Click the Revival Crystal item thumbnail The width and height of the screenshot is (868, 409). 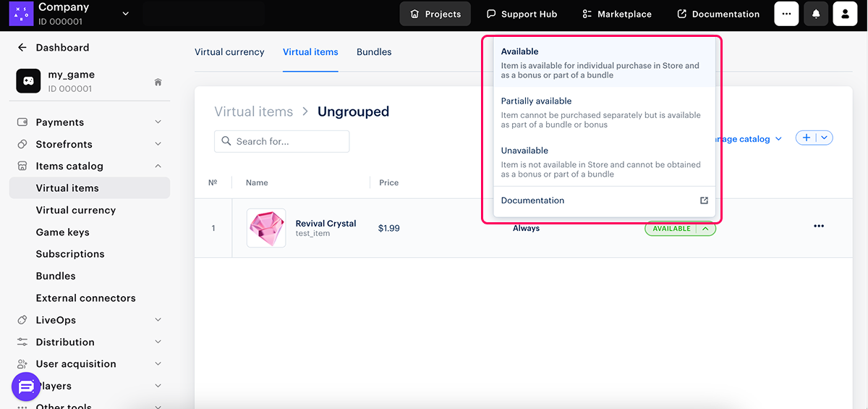point(265,228)
